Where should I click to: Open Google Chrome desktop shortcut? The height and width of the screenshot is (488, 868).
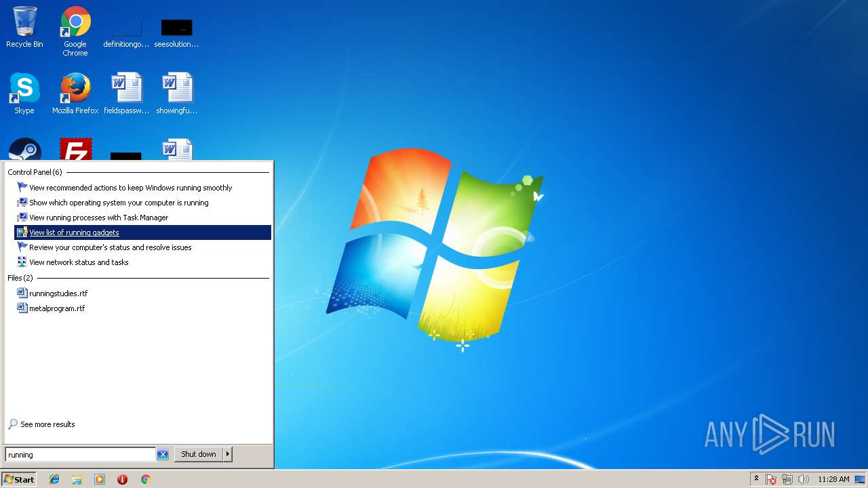click(75, 31)
